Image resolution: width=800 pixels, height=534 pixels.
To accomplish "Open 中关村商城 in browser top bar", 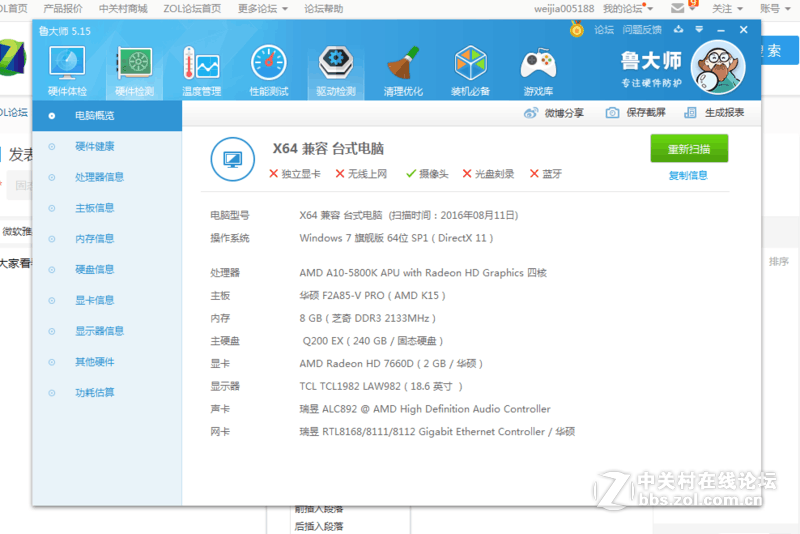I will [123, 9].
